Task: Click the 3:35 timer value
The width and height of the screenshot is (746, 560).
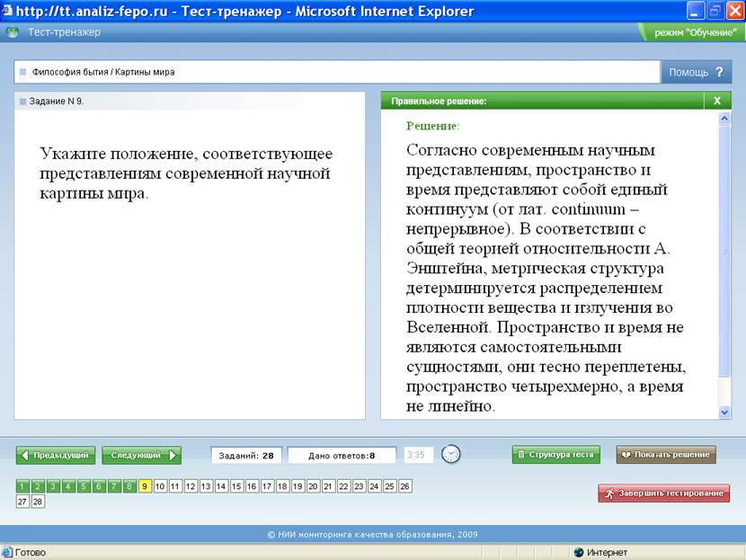Action: 418,455
